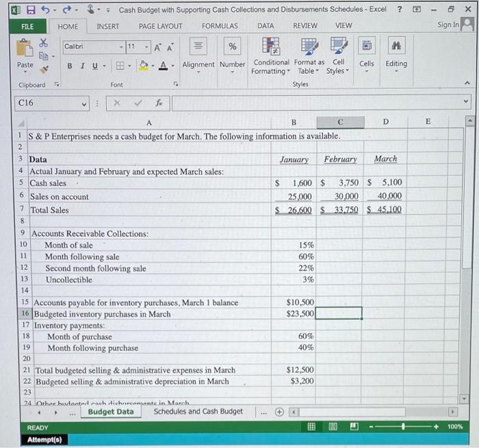This screenshot has height=448, width=479.
Task: Select cell with $23,500 value
Action: tap(294, 314)
